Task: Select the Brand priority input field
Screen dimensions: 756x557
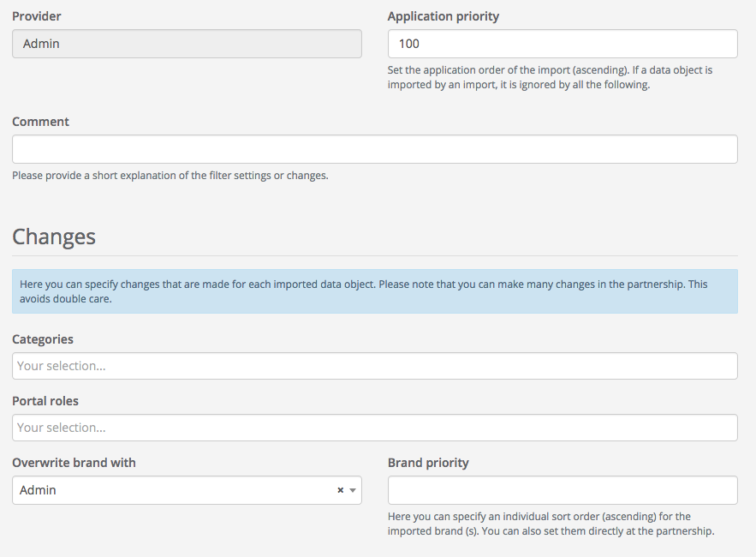Action: (562, 490)
